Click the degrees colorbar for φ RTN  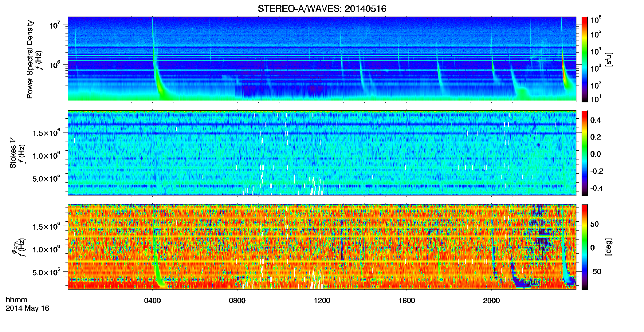click(x=585, y=247)
